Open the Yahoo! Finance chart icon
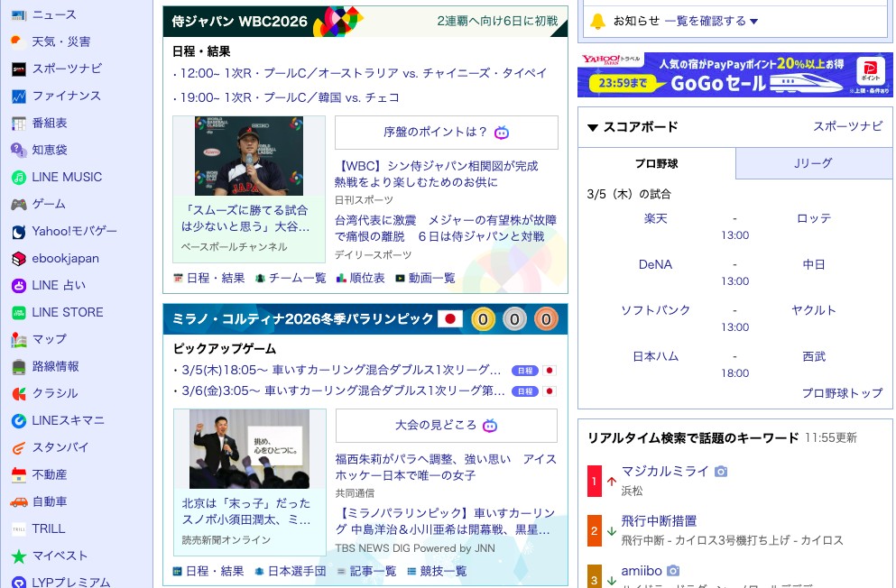 point(18,96)
